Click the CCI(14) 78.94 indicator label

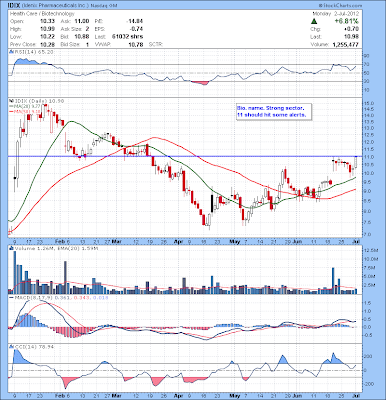tap(34, 347)
